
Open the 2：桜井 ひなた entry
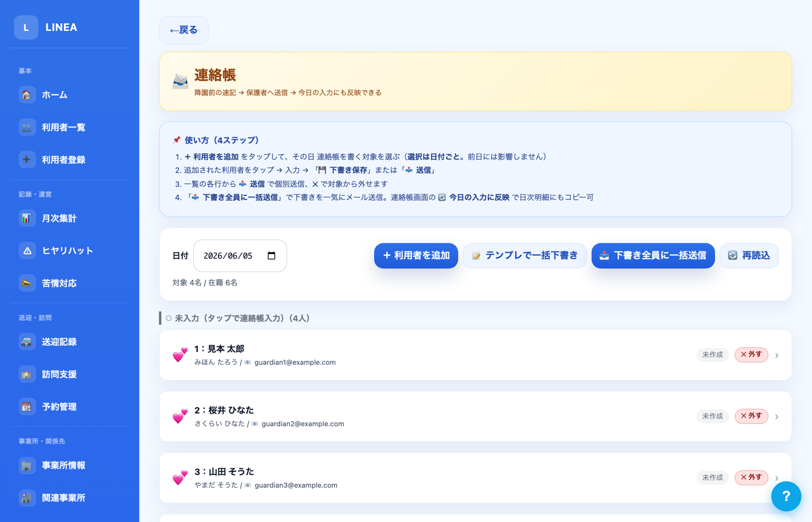point(476,416)
